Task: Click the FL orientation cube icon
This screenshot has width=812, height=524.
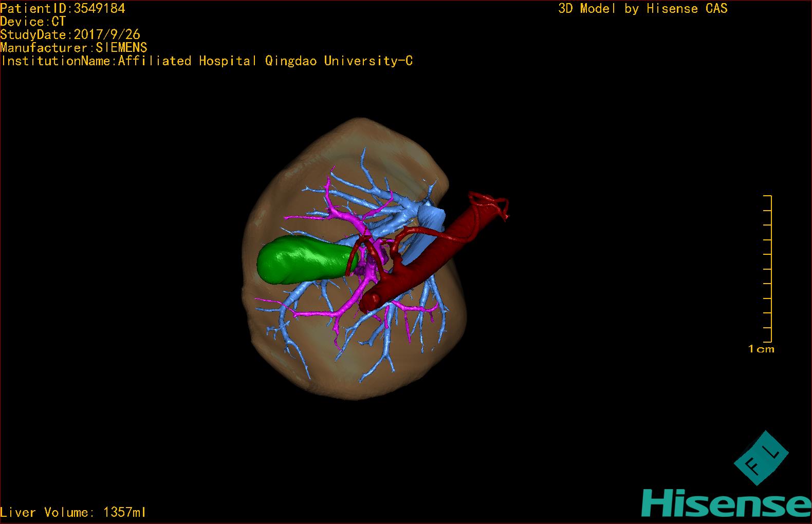Action: pos(761,458)
